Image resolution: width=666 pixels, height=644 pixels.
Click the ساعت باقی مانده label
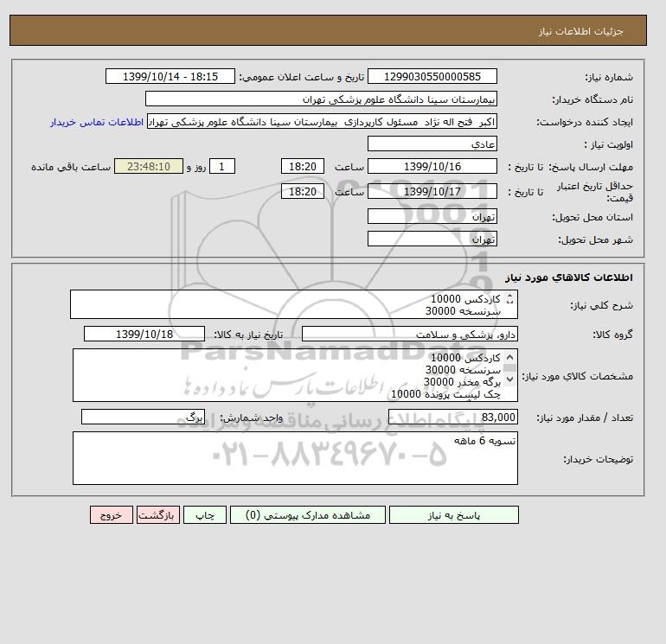pos(71,167)
